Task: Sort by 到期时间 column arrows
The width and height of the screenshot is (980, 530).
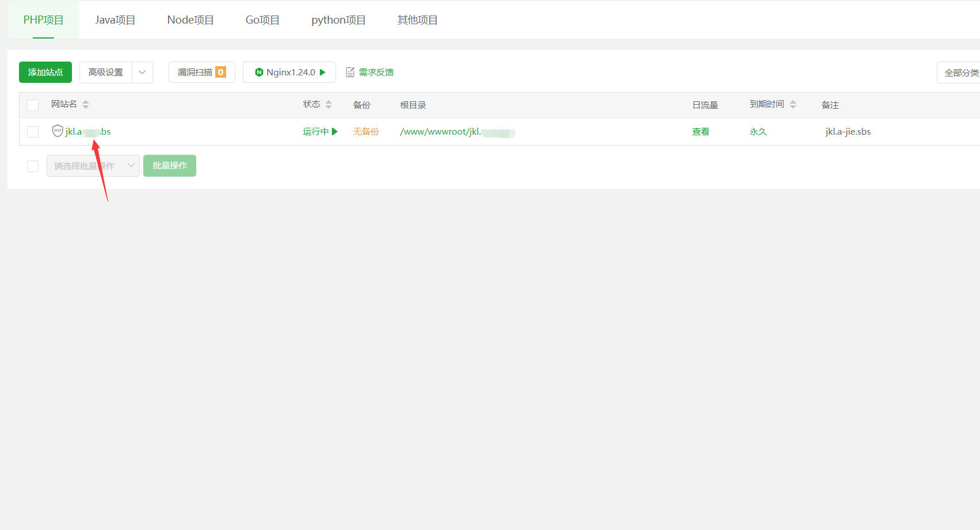Action: 793,104
